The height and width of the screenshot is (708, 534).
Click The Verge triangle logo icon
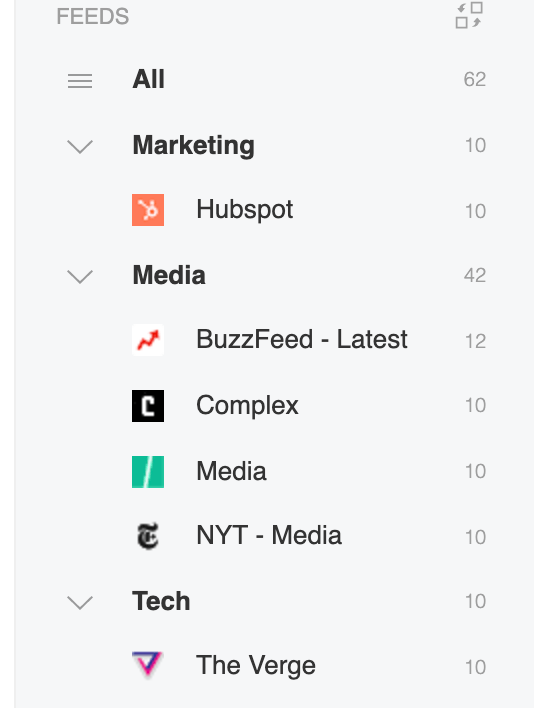(x=147, y=664)
